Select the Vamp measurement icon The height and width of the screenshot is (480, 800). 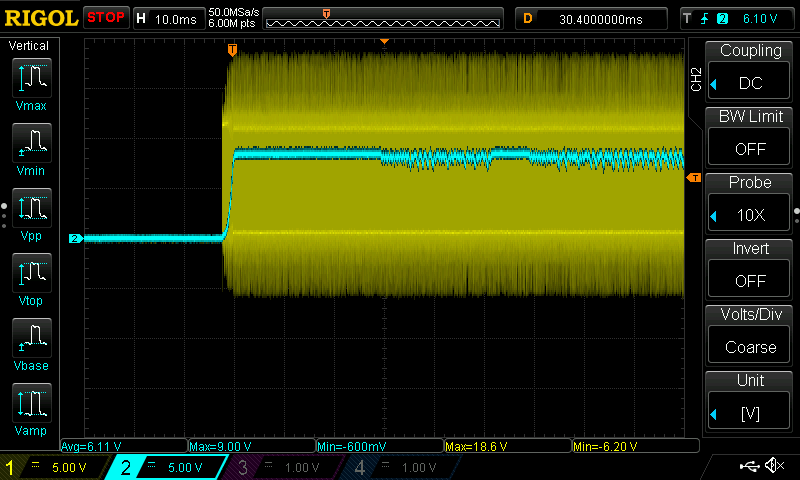point(32,402)
